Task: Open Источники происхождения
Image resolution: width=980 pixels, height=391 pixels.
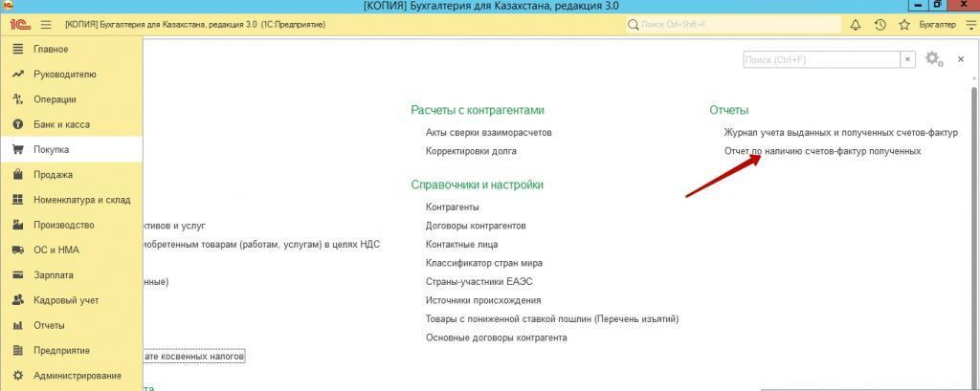Action: click(x=483, y=300)
